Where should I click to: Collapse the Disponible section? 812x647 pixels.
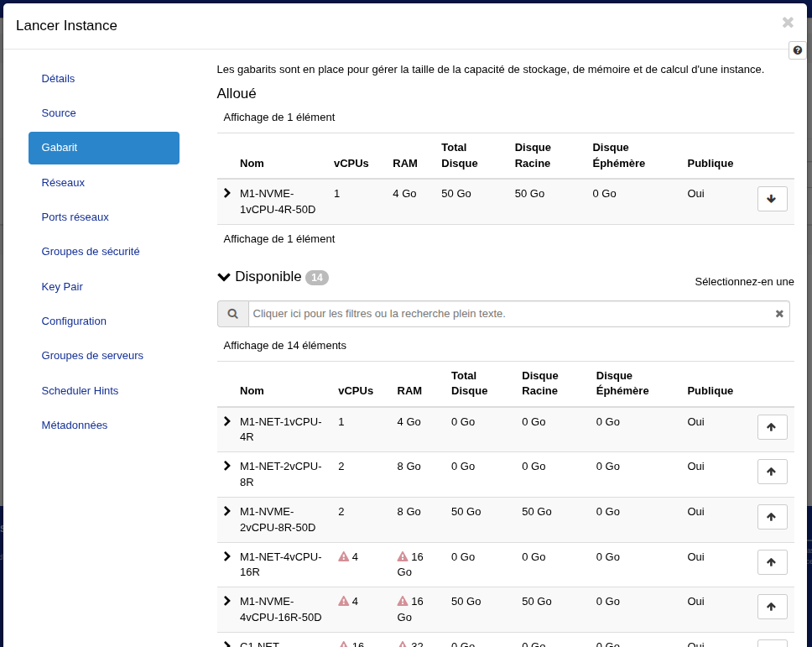pyautogui.click(x=224, y=277)
